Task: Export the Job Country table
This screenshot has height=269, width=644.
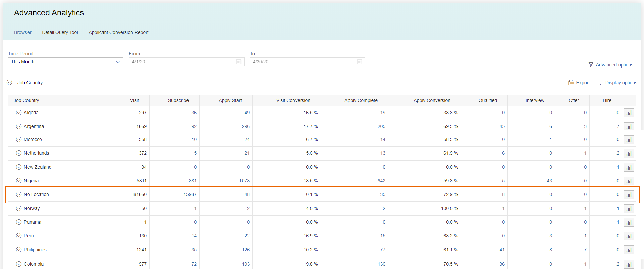Action: [579, 83]
